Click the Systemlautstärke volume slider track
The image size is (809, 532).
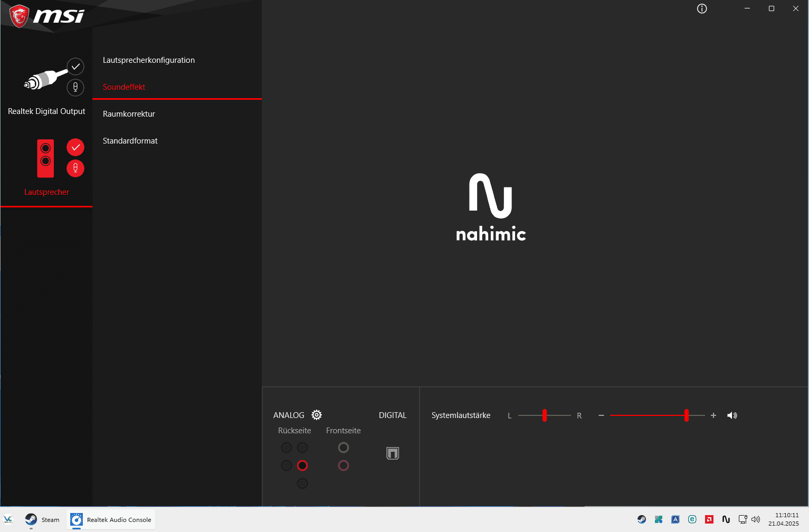[x=657, y=415]
